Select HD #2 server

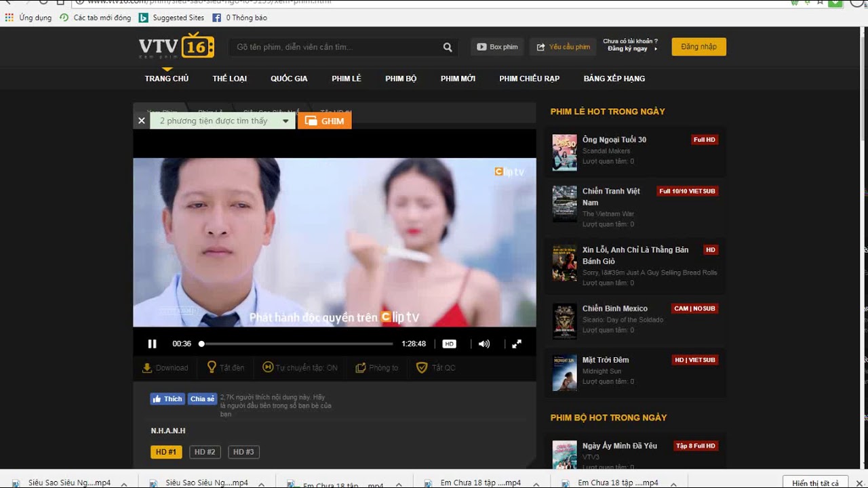tap(205, 452)
